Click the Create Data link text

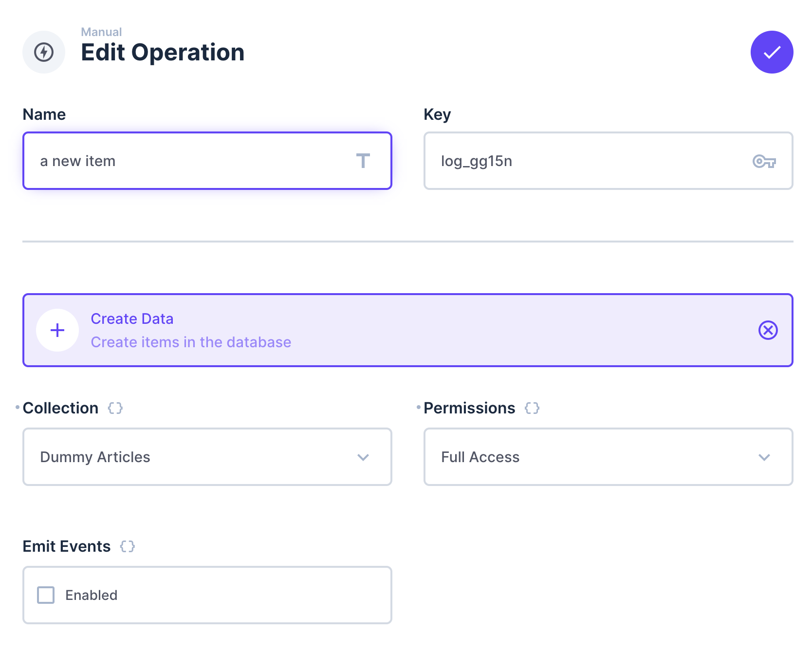pyautogui.click(x=132, y=318)
